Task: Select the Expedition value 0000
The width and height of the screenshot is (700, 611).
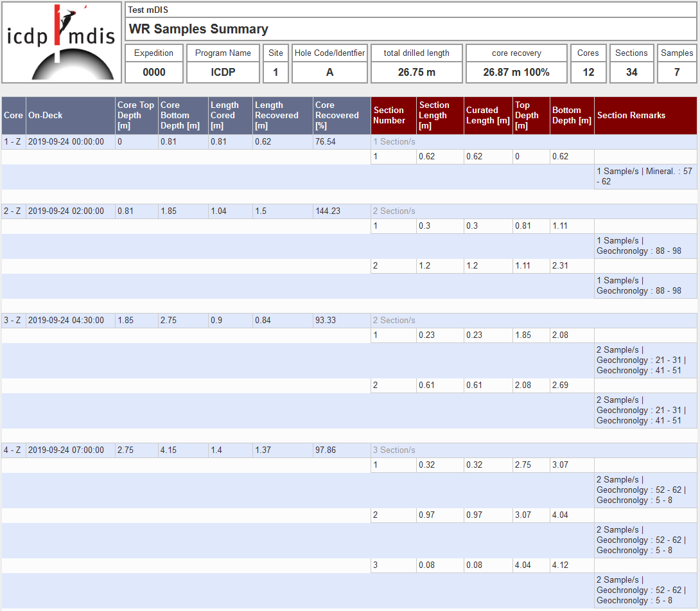Action: point(154,72)
